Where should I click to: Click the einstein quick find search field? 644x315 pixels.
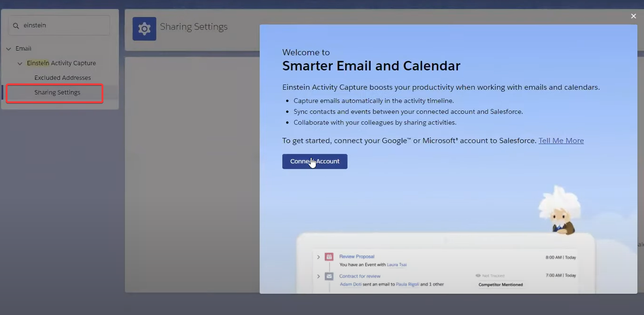(59, 26)
